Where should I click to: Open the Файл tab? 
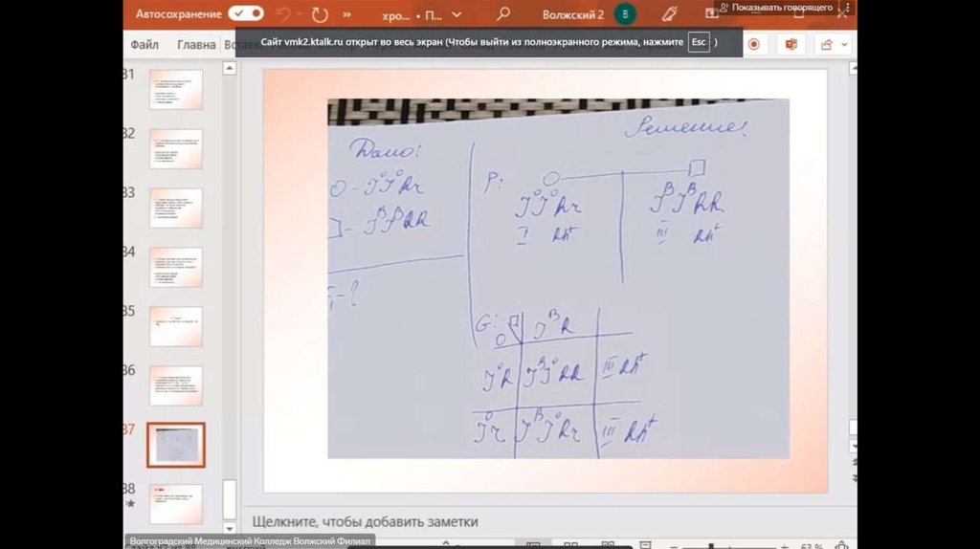coord(145,44)
